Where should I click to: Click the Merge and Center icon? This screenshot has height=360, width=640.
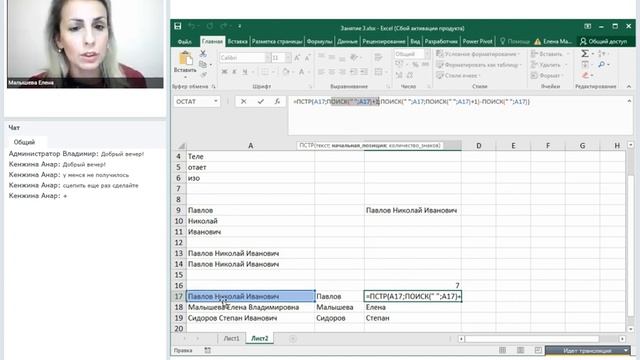[x=378, y=72]
